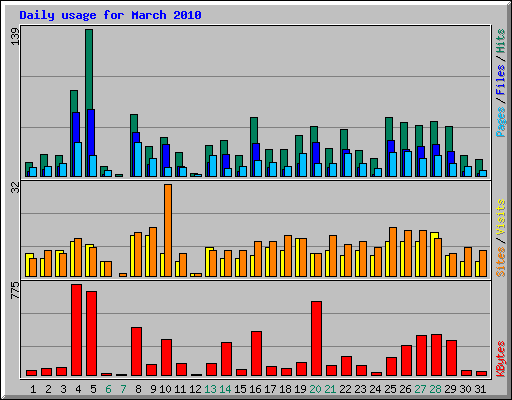Click the green day 21 label
This screenshot has height=400, width=512.
tap(330, 389)
